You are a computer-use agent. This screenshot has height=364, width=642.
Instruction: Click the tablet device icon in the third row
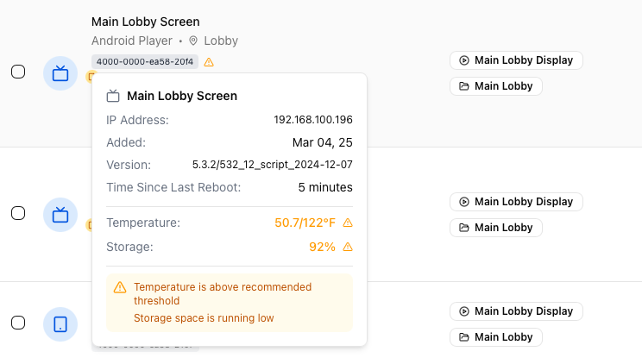point(60,324)
